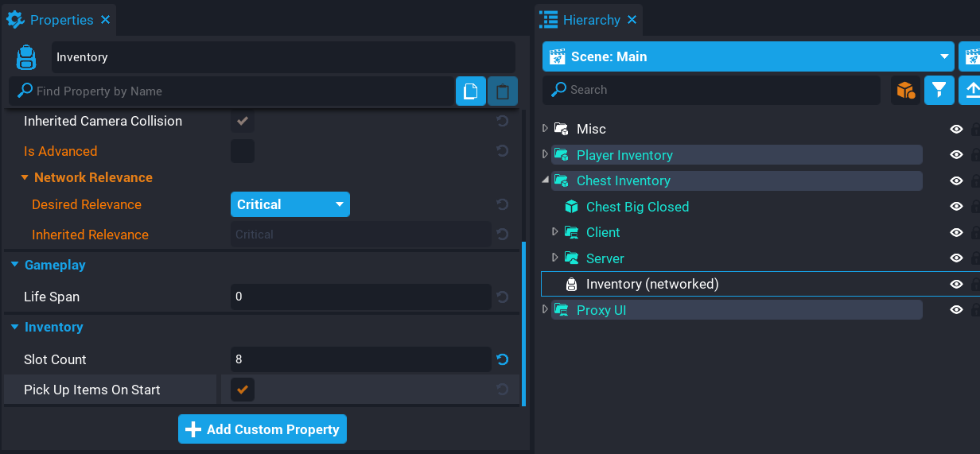Open the Scene: Main dropdown

click(748, 56)
